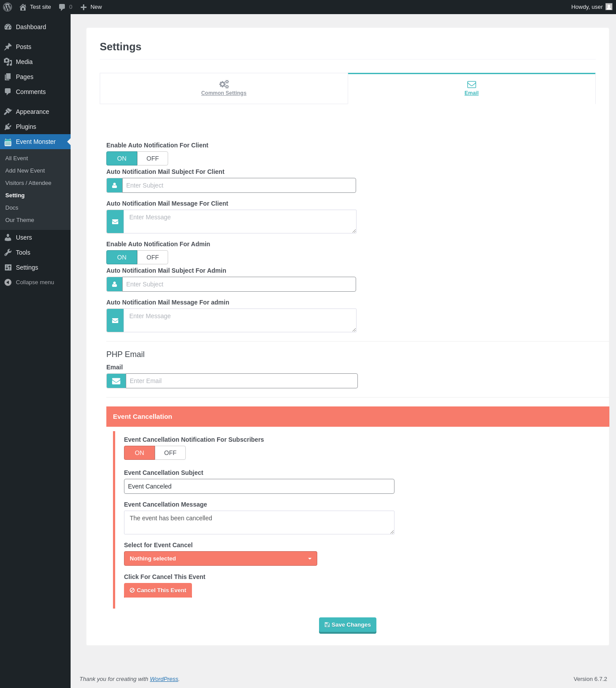The width and height of the screenshot is (616, 688).
Task: Open the Select for Event Cancel dropdown
Action: click(221, 559)
